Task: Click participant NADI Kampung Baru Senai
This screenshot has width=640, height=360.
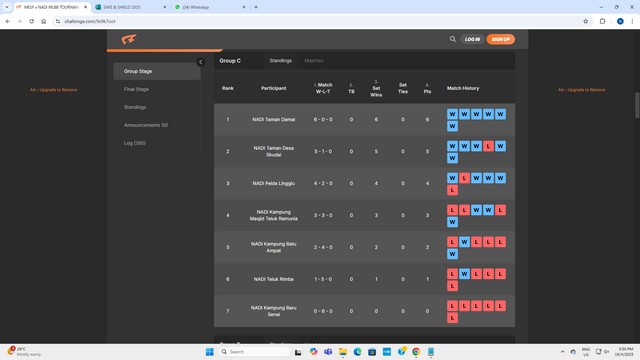Action: pyautogui.click(x=273, y=311)
